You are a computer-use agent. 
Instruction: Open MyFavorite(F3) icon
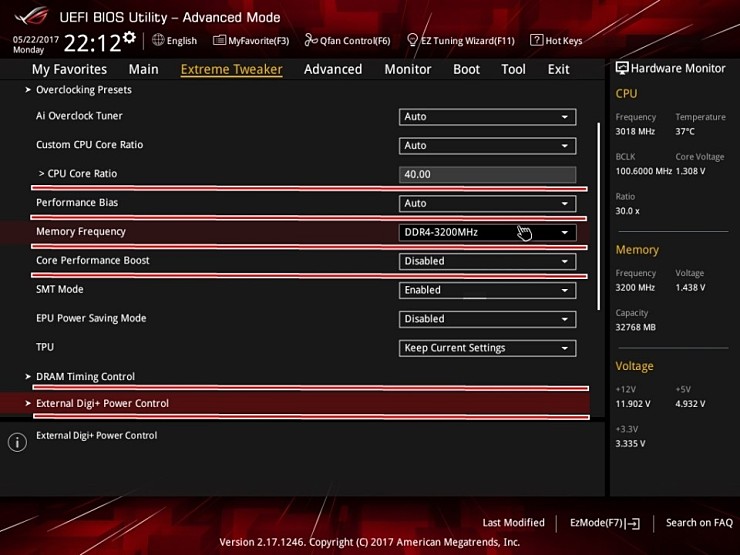tap(219, 40)
